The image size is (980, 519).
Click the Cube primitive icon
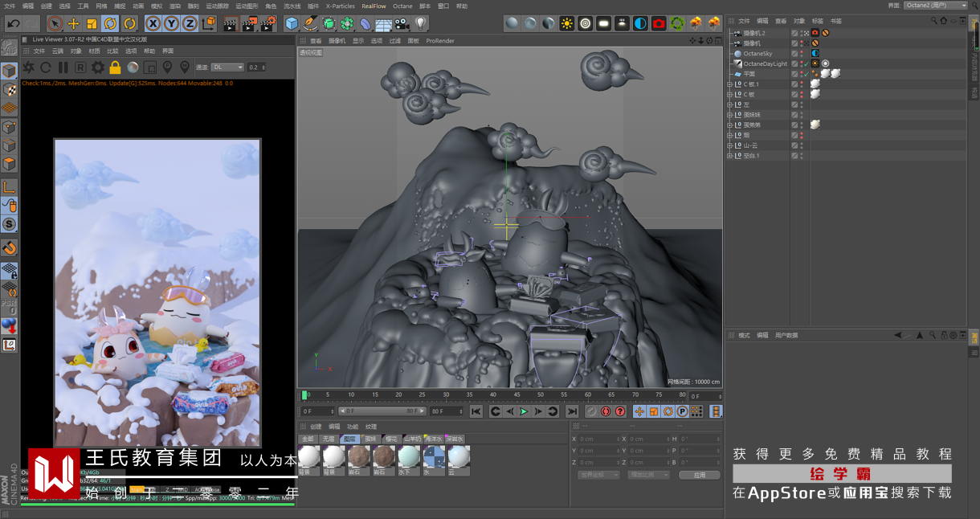pos(292,23)
